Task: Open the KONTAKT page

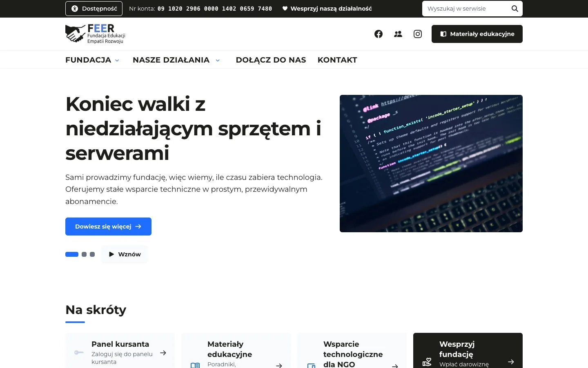Action: click(x=337, y=60)
